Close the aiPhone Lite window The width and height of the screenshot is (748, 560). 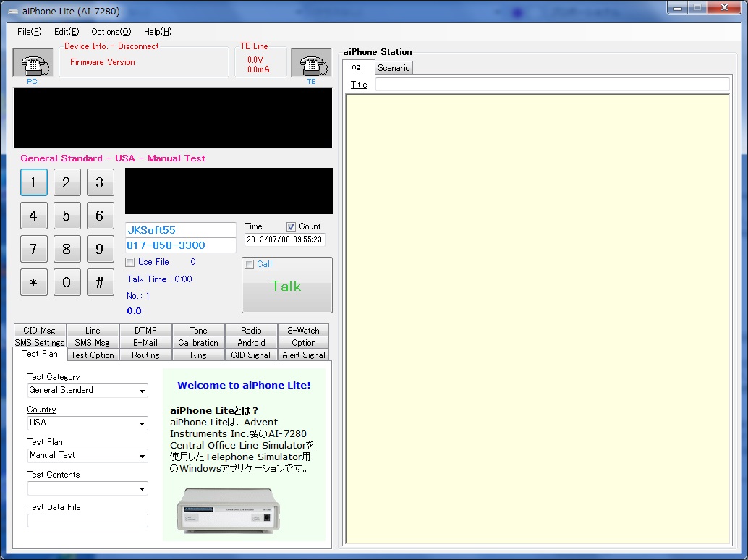pyautogui.click(x=724, y=8)
